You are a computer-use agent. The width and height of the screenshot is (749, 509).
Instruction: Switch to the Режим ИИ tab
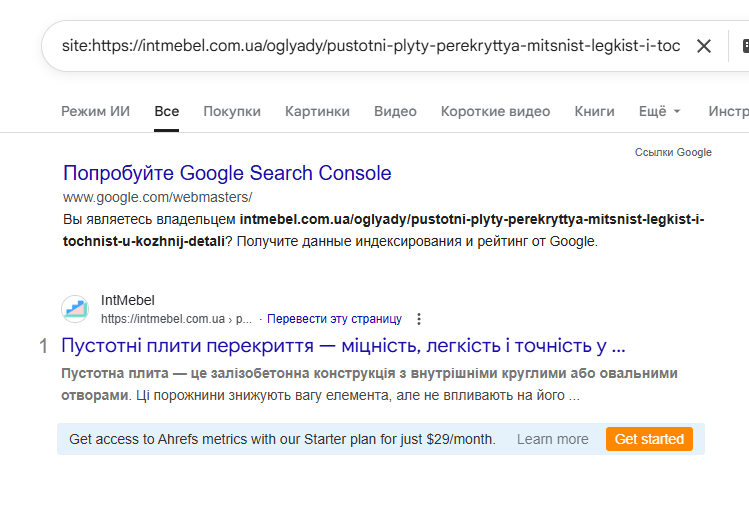[x=95, y=111]
